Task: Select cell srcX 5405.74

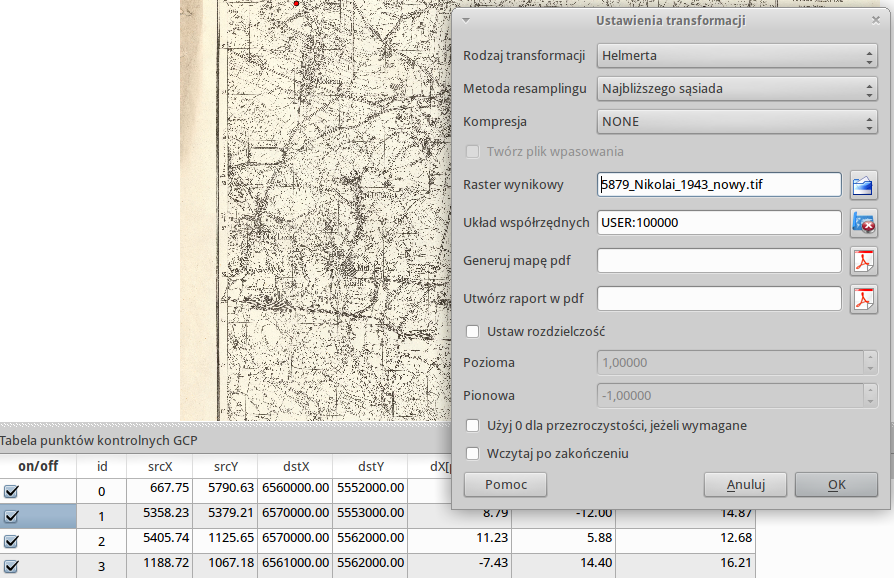Action: (x=160, y=541)
